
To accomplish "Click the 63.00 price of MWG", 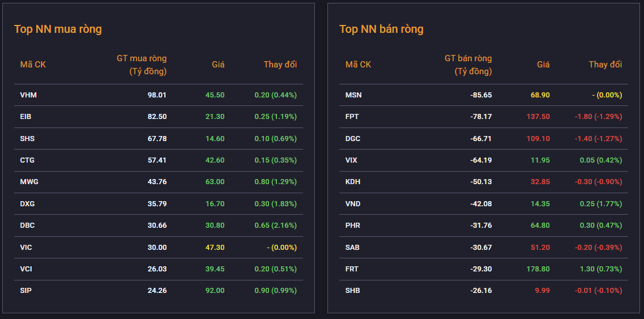I will 215,182.
